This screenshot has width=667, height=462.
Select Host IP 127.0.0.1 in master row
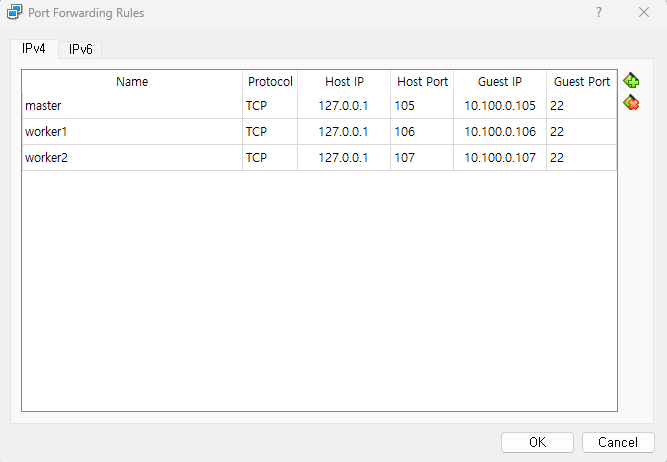(x=344, y=106)
